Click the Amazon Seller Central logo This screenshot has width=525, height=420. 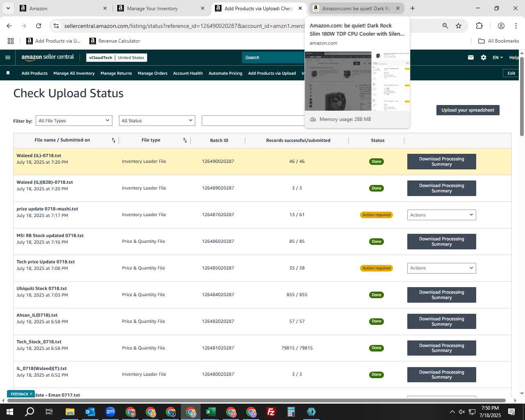(48, 57)
